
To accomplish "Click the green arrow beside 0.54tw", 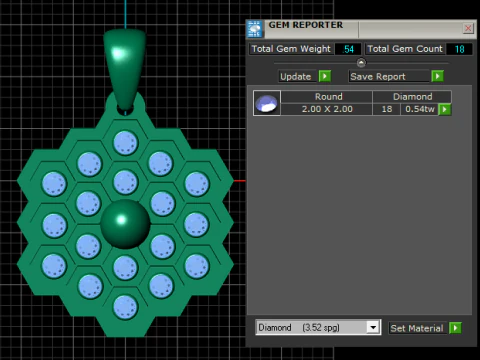I will click(x=445, y=109).
